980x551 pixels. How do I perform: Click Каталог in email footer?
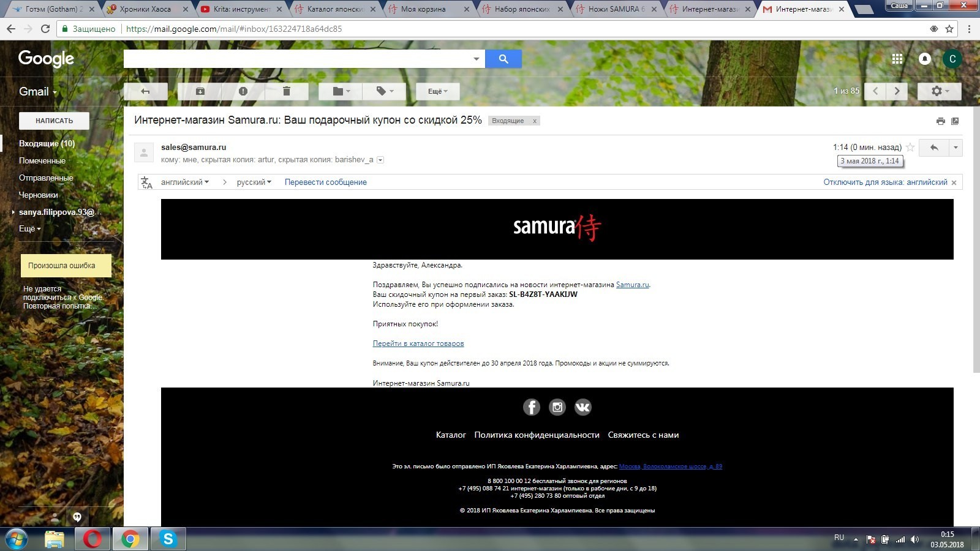coord(451,435)
